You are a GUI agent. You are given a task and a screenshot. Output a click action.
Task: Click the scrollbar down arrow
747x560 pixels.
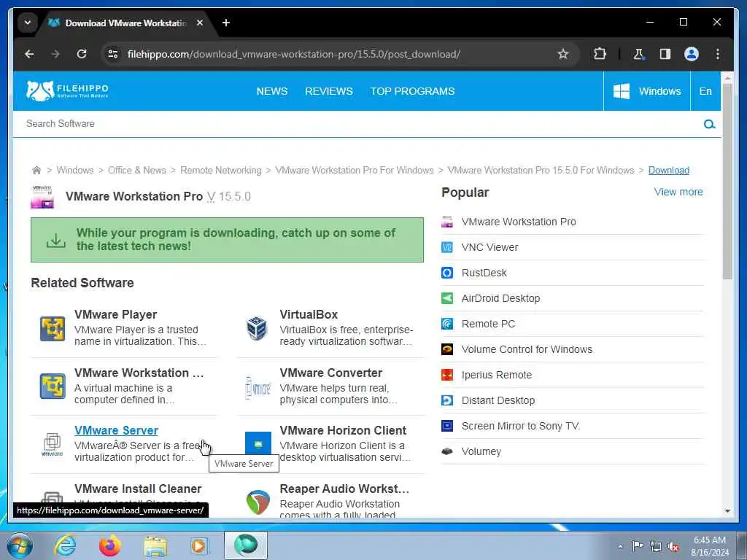(727, 511)
